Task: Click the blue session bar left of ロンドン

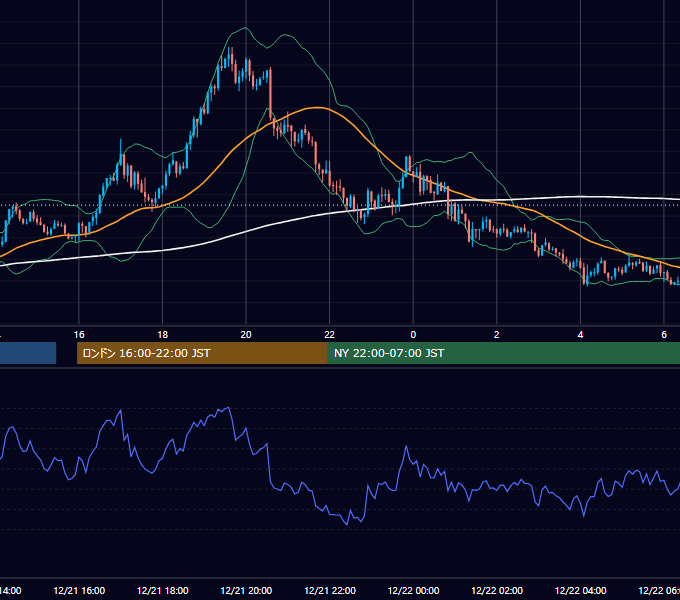Action: tap(28, 353)
